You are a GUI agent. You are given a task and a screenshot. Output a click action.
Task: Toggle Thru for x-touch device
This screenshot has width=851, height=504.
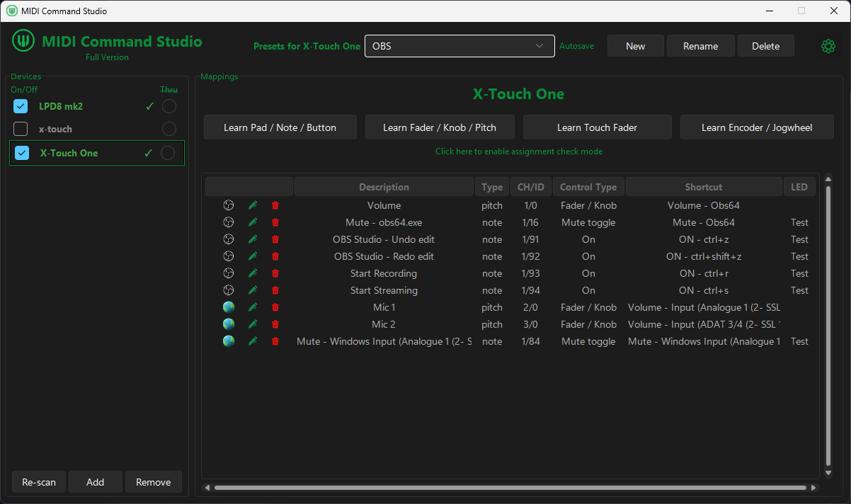(169, 129)
